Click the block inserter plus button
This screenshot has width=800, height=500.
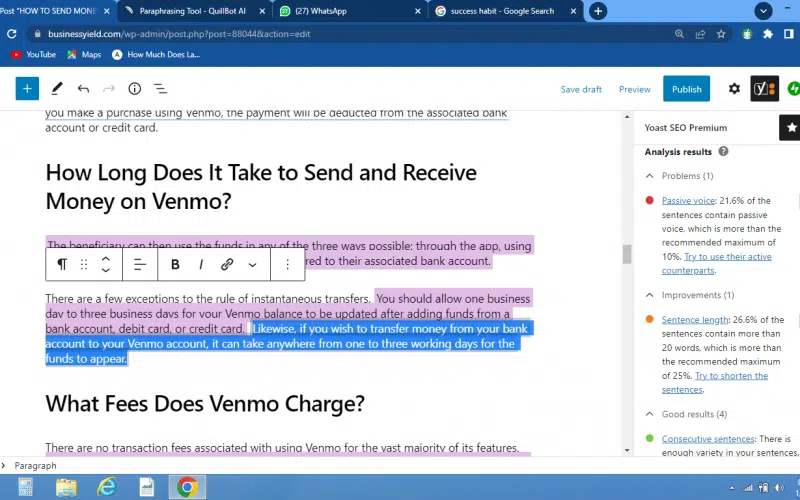pyautogui.click(x=27, y=89)
